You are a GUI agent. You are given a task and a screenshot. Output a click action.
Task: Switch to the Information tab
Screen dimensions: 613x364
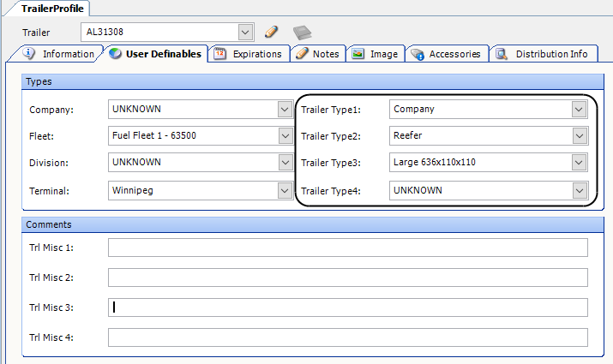tap(57, 54)
